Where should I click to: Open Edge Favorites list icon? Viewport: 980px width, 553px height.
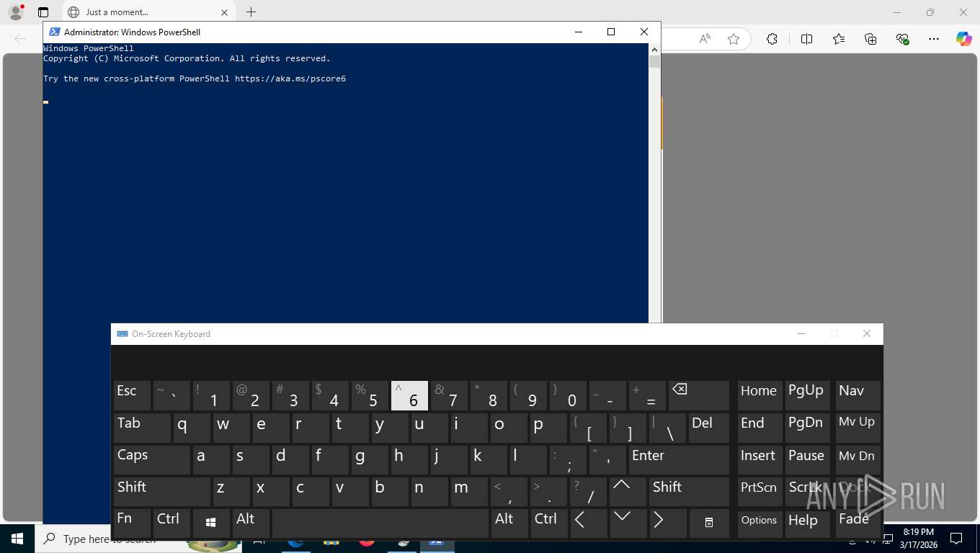click(839, 39)
